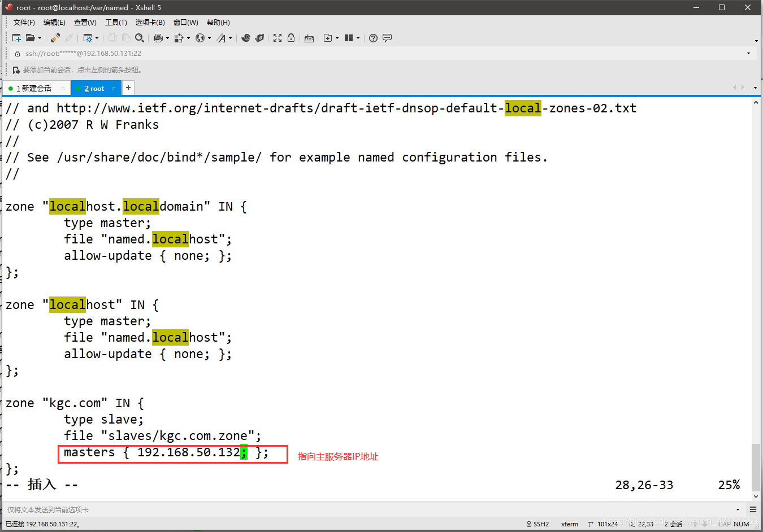Click the Print icon in toolbar
The width and height of the screenshot is (763, 532).
158,38
